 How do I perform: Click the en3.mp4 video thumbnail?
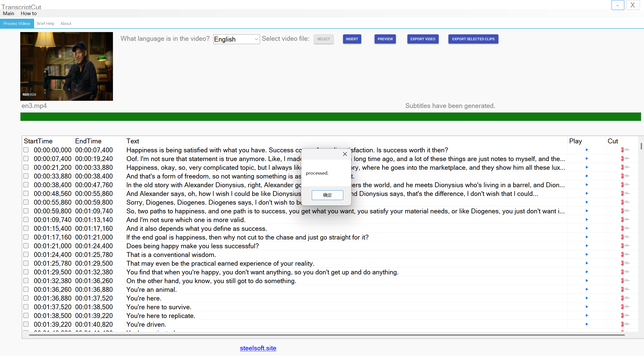[67, 66]
